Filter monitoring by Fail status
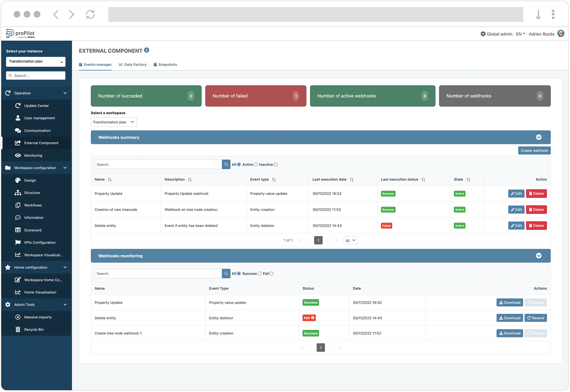 pos(272,273)
